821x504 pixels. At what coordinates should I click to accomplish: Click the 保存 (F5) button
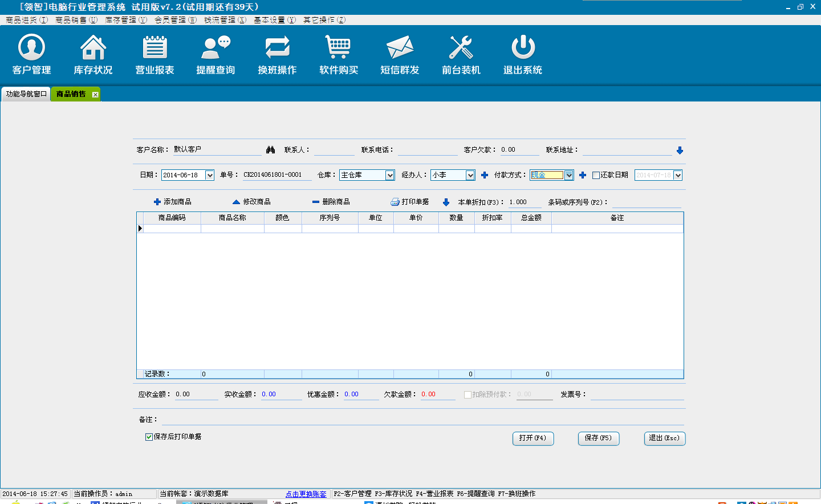coord(598,438)
